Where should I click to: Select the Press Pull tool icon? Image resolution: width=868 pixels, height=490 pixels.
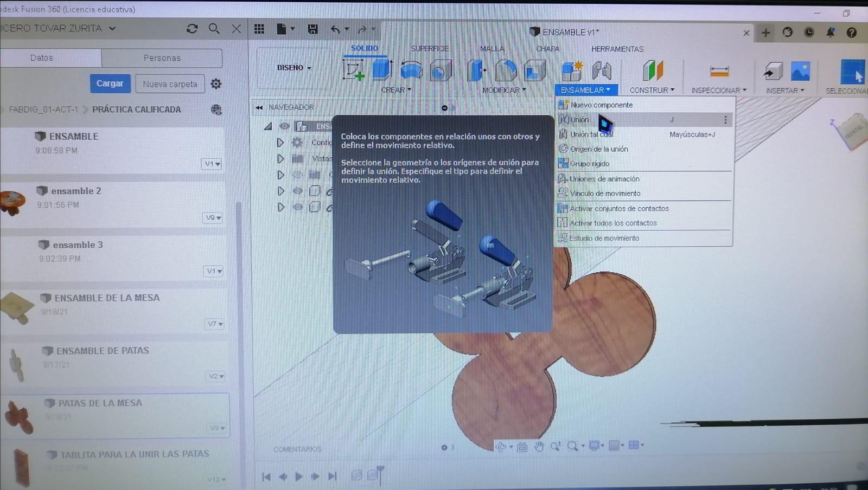[x=476, y=70]
